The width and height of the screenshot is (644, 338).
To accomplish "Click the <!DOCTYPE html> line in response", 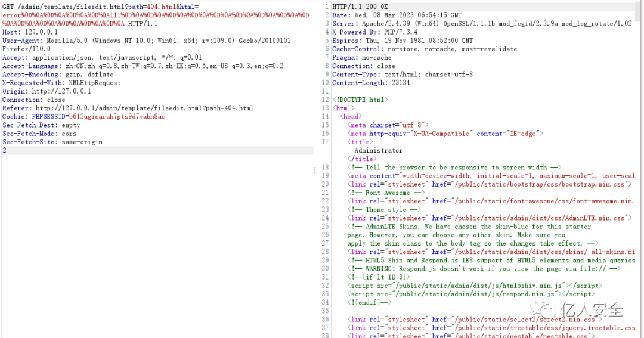I will pyautogui.click(x=360, y=100).
